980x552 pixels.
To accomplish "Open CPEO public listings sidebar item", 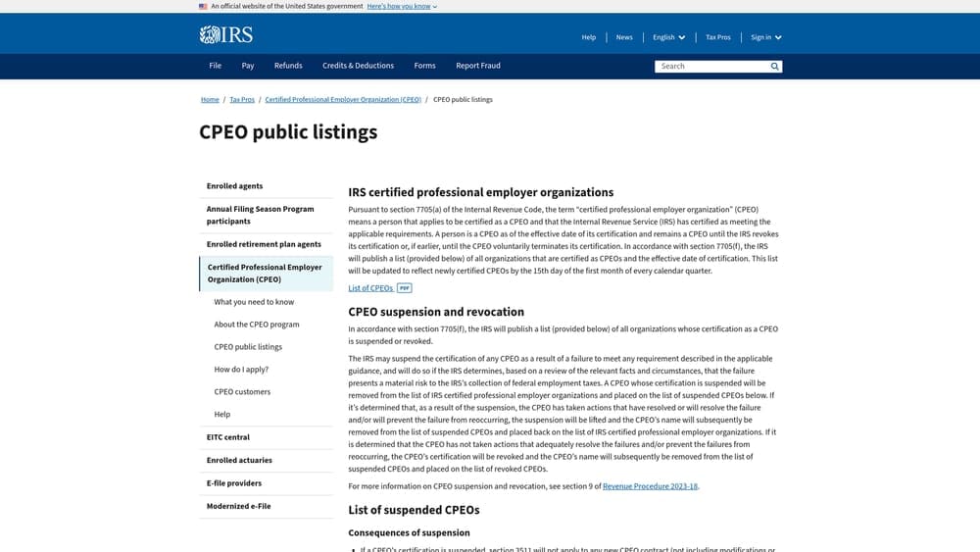I will point(248,347).
